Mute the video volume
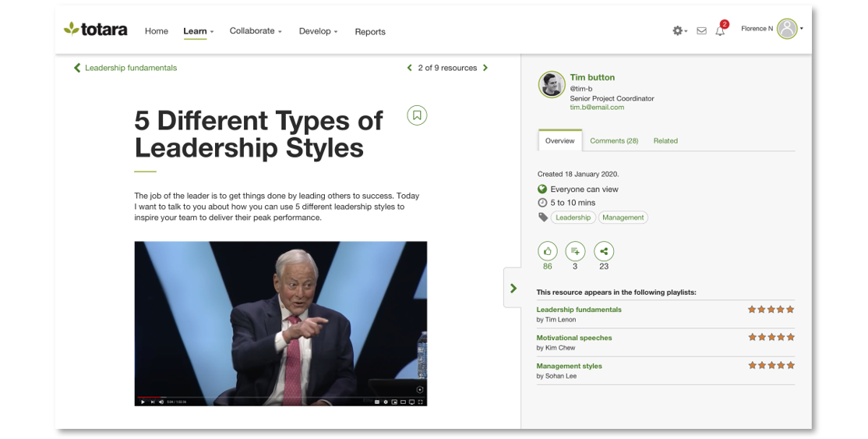Screen dimensions: 868x439 tap(161, 402)
